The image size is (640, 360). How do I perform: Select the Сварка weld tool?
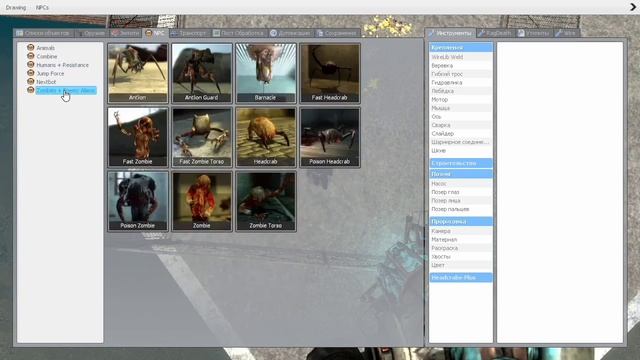[461, 125]
